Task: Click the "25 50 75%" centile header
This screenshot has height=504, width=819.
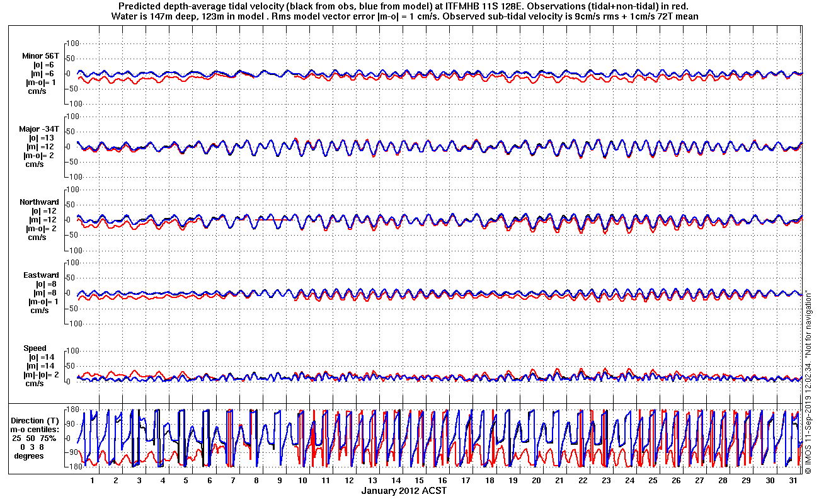Action: pyautogui.click(x=35, y=438)
